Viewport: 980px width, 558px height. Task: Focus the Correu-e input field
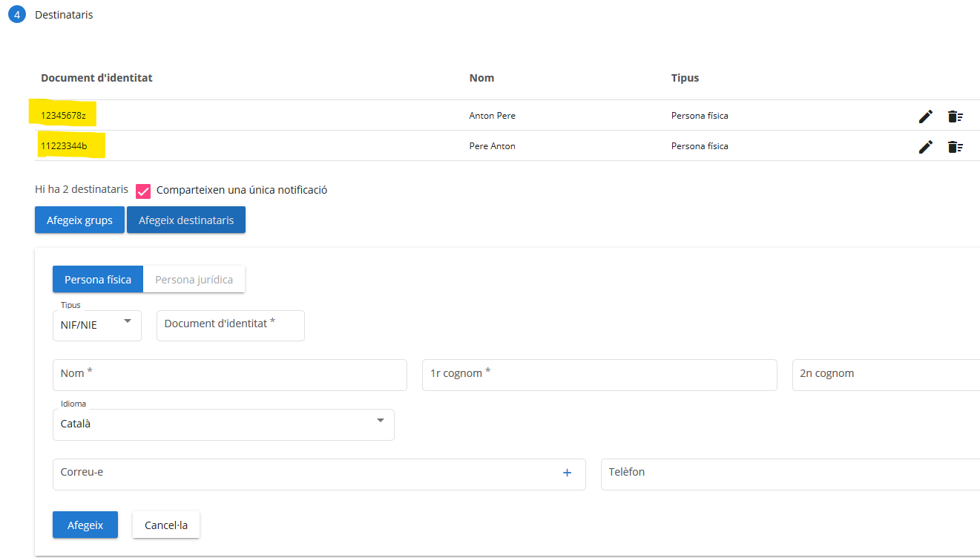(x=319, y=474)
